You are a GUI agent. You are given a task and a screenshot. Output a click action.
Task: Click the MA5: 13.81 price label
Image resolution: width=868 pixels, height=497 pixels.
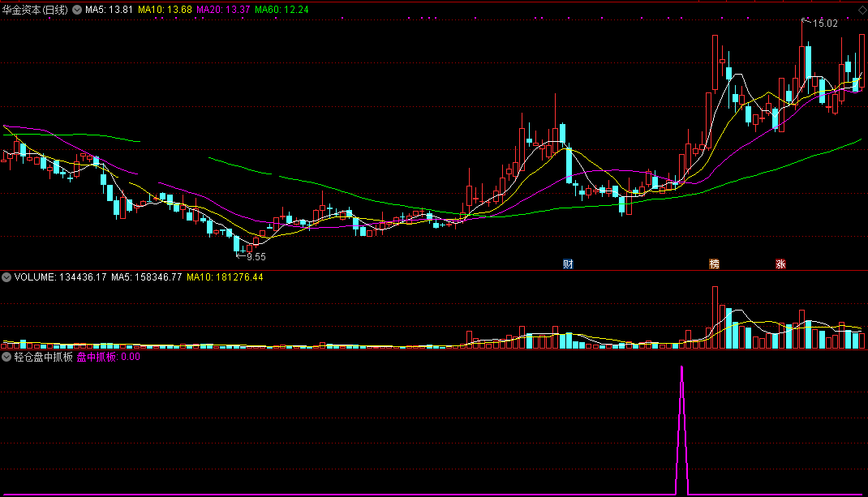click(x=109, y=10)
